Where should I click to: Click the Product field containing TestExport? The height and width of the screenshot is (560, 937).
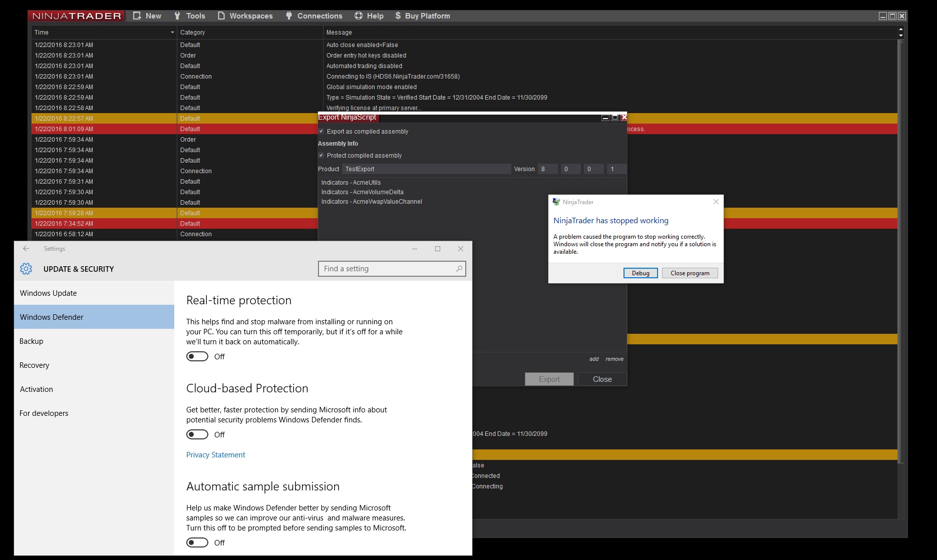click(x=427, y=169)
